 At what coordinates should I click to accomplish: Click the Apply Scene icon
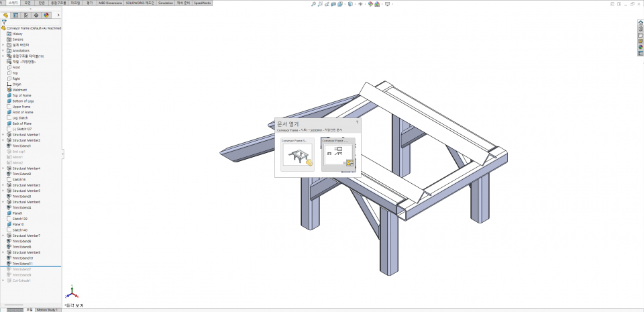click(377, 4)
